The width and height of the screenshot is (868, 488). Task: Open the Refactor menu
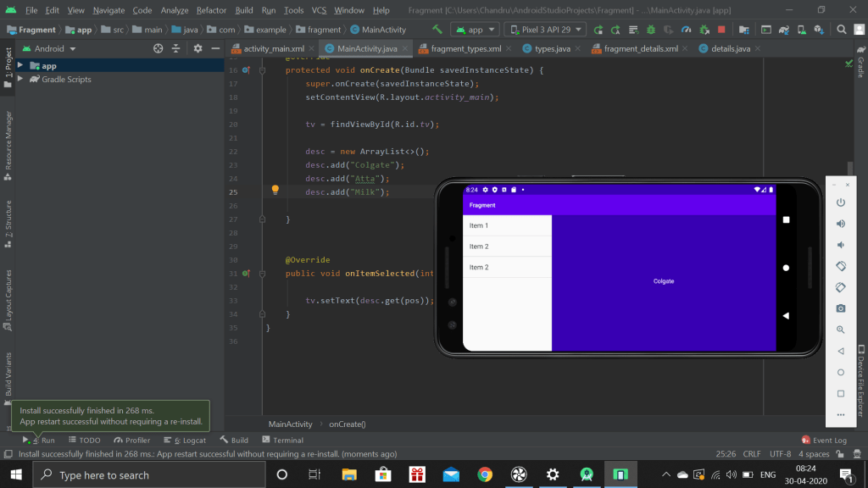(211, 10)
